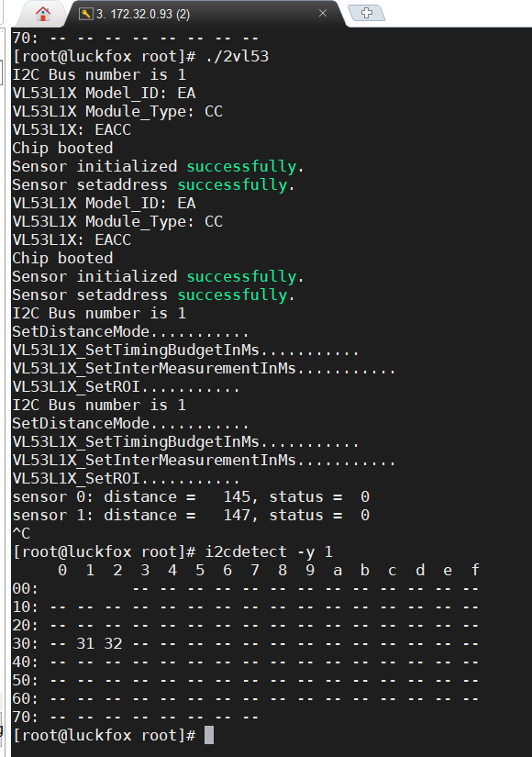Click the sensor 1 distance 147 line
Image resolution: width=532 pixels, height=757 pixels.
point(191,515)
